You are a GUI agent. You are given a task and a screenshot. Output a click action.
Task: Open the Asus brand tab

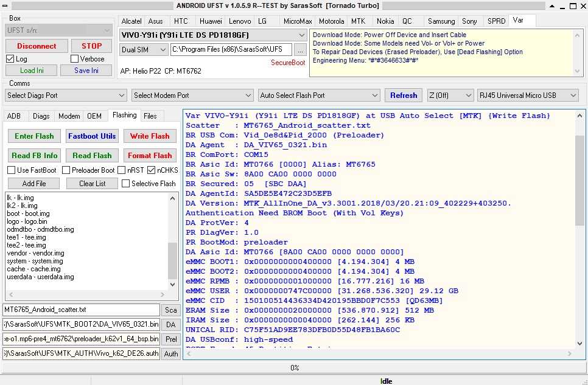(x=156, y=21)
